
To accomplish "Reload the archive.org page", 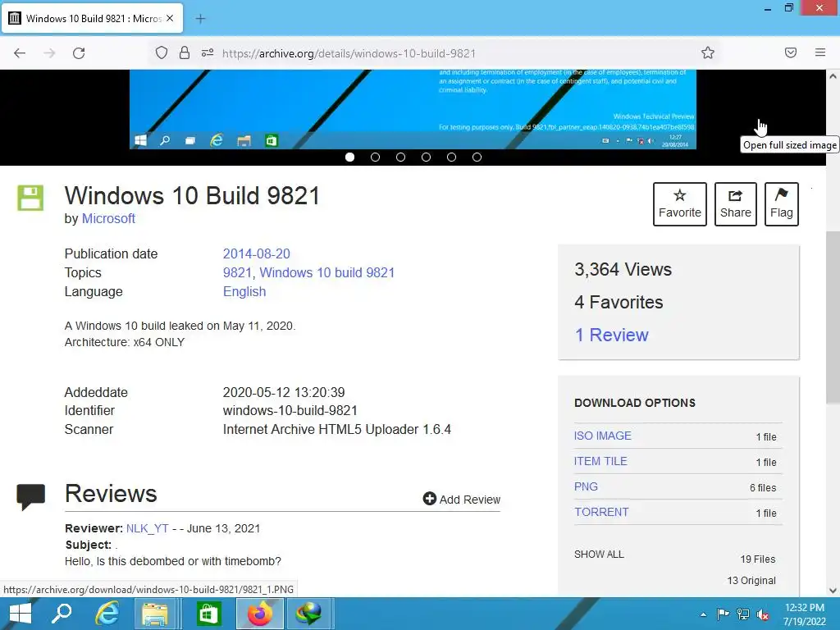I will pyautogui.click(x=79, y=53).
